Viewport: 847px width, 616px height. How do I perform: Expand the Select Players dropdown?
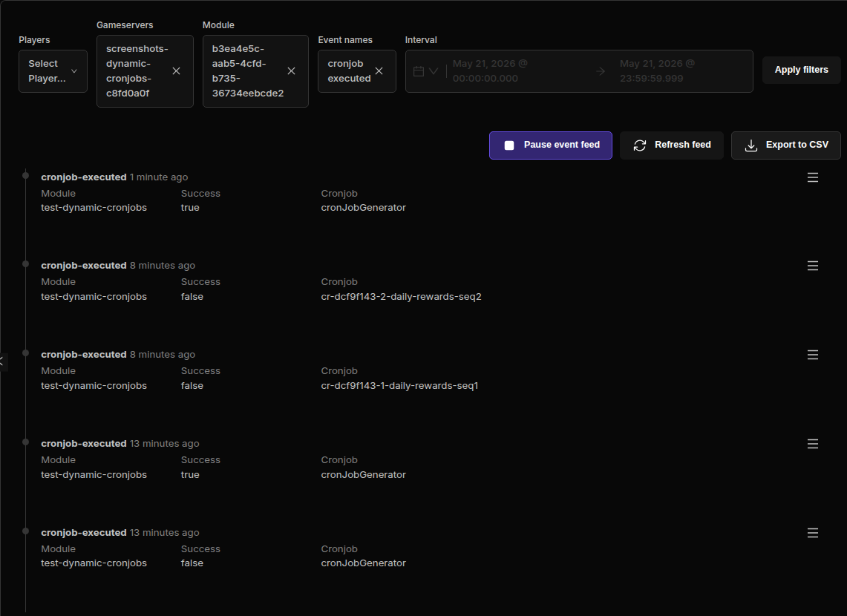tap(53, 71)
